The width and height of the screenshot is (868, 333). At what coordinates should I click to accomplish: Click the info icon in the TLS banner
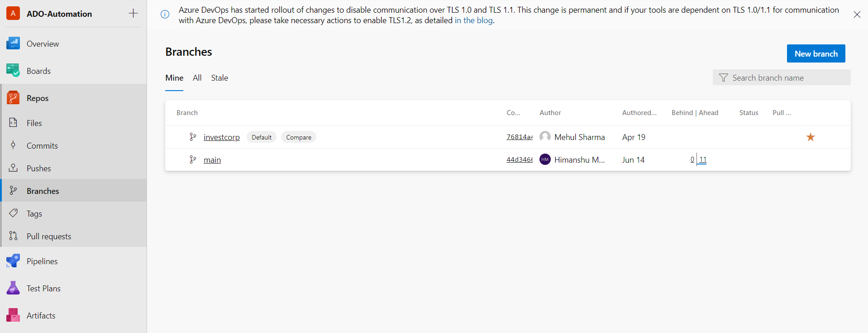point(165,14)
